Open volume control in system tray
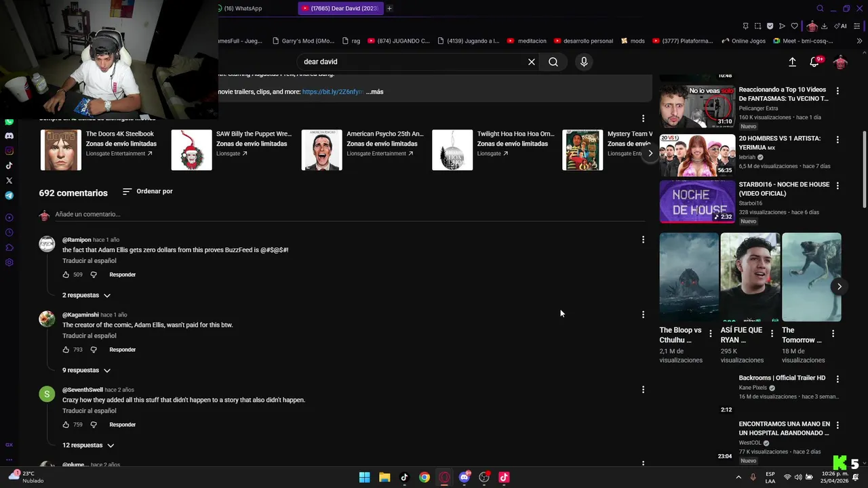 798,477
